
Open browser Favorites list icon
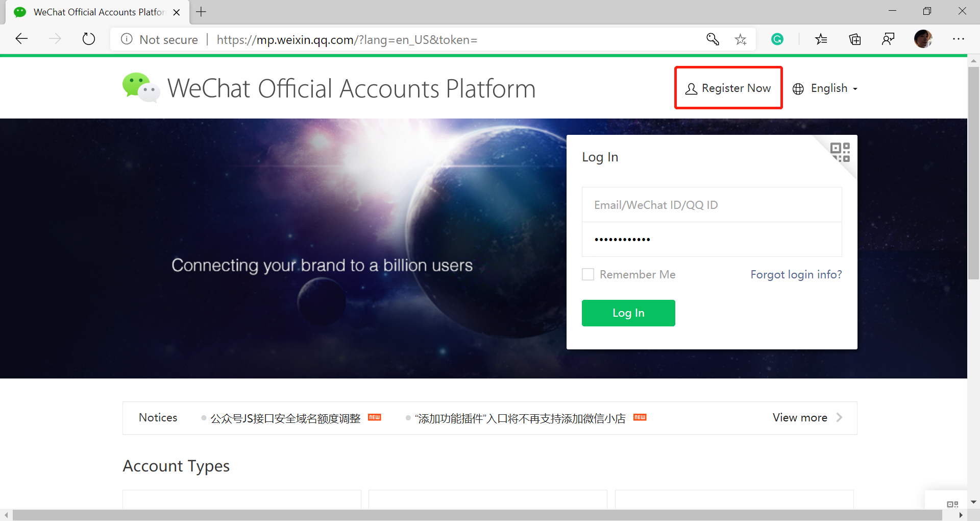821,39
